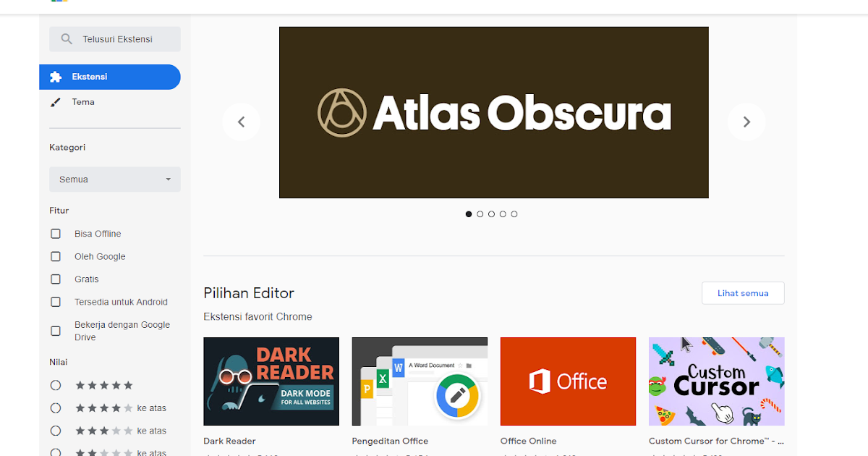Click the Office Online title link
Viewport: 868px width, 456px height.
[529, 441]
